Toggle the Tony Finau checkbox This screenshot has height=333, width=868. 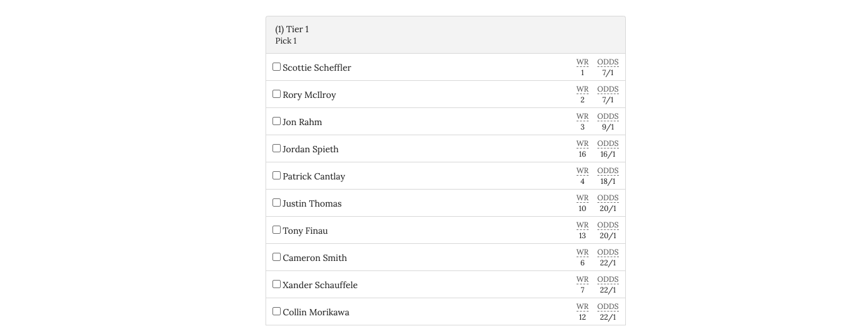coord(276,230)
